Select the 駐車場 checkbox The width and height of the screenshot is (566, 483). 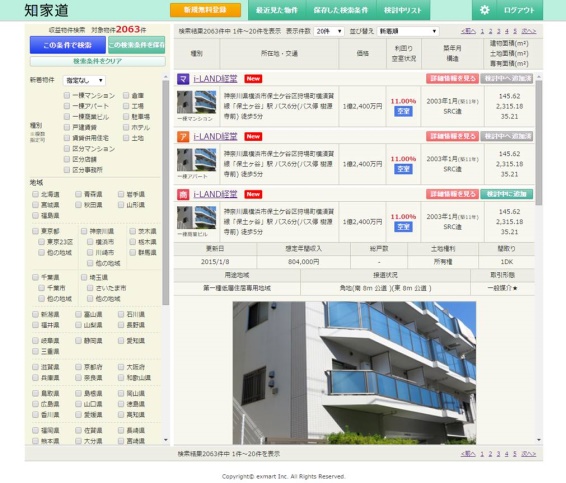126,117
